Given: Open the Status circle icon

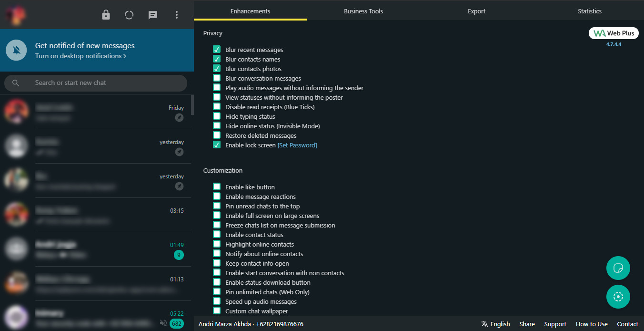Looking at the screenshot, I should click(x=129, y=15).
